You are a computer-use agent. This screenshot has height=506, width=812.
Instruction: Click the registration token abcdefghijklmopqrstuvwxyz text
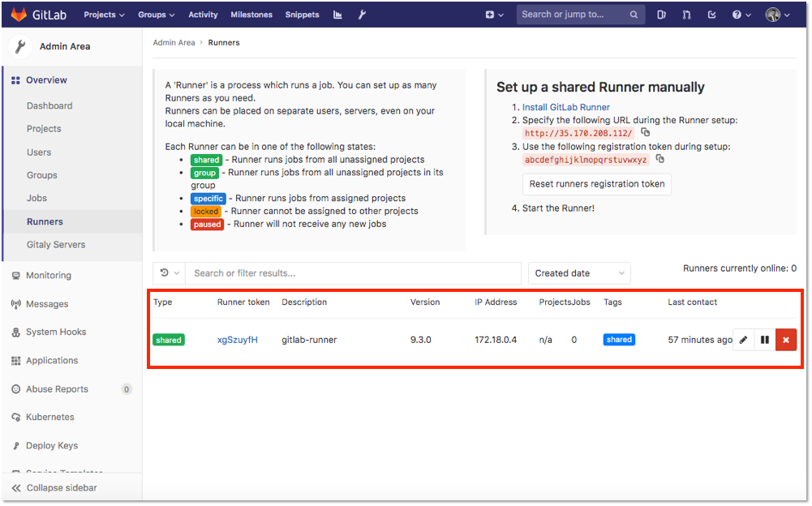point(586,160)
